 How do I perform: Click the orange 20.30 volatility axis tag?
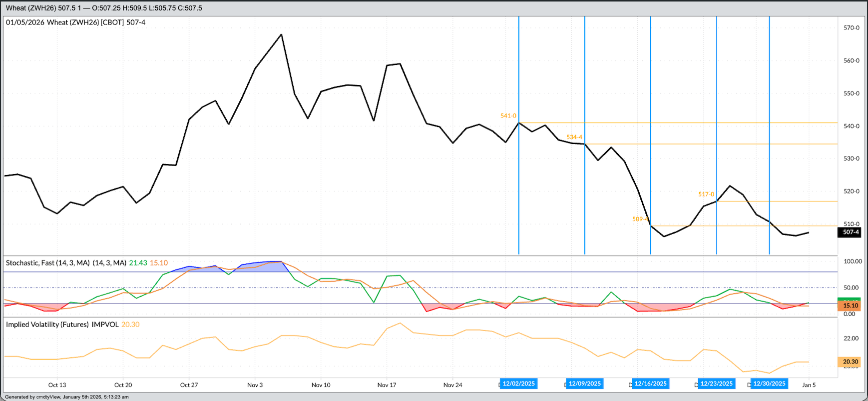[850, 361]
